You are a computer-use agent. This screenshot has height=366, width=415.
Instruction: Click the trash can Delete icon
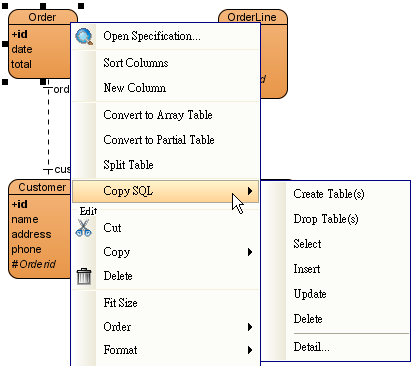tap(84, 276)
